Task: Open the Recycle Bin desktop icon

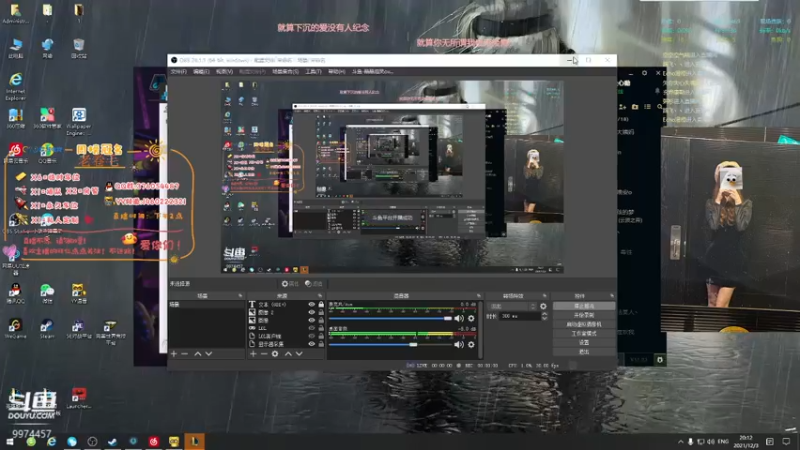Action: pyautogui.click(x=79, y=48)
